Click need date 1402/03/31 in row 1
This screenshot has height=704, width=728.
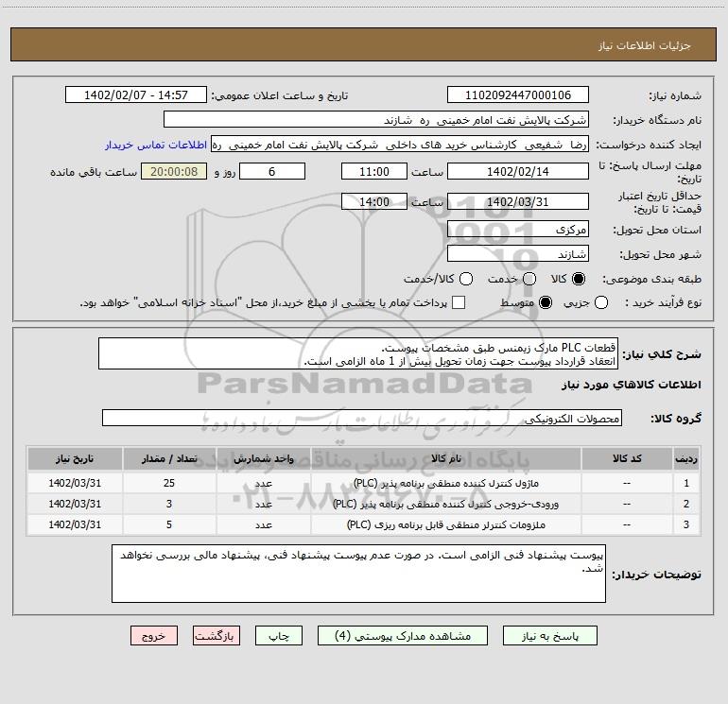click(x=75, y=483)
